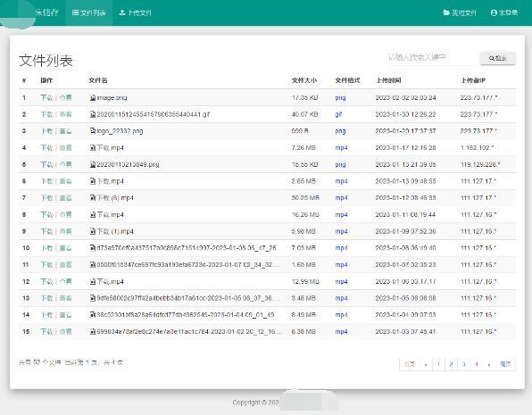The width and height of the screenshot is (532, 415).
Task: Go to page 2 of the list
Action: coord(451,364)
